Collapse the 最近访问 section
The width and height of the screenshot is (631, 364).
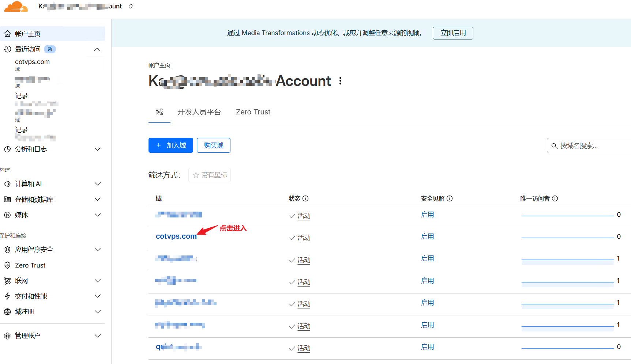click(x=97, y=49)
